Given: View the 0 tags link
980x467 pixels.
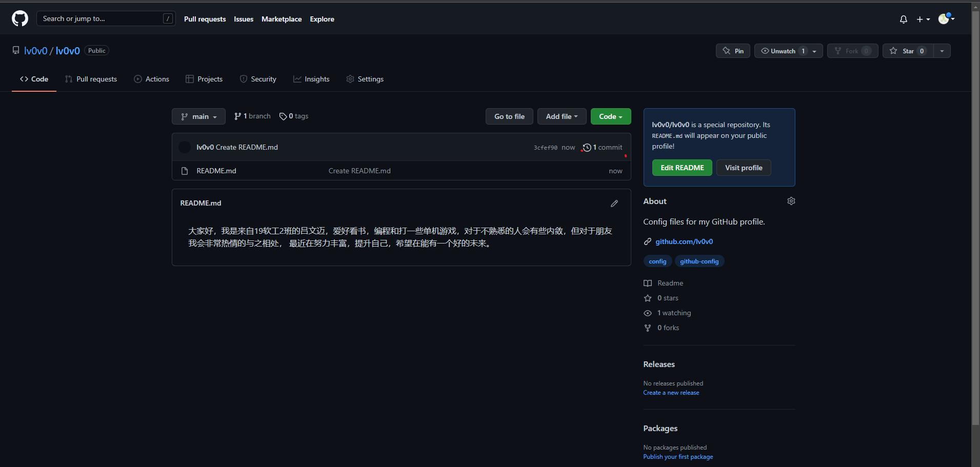Looking at the screenshot, I should 294,116.
